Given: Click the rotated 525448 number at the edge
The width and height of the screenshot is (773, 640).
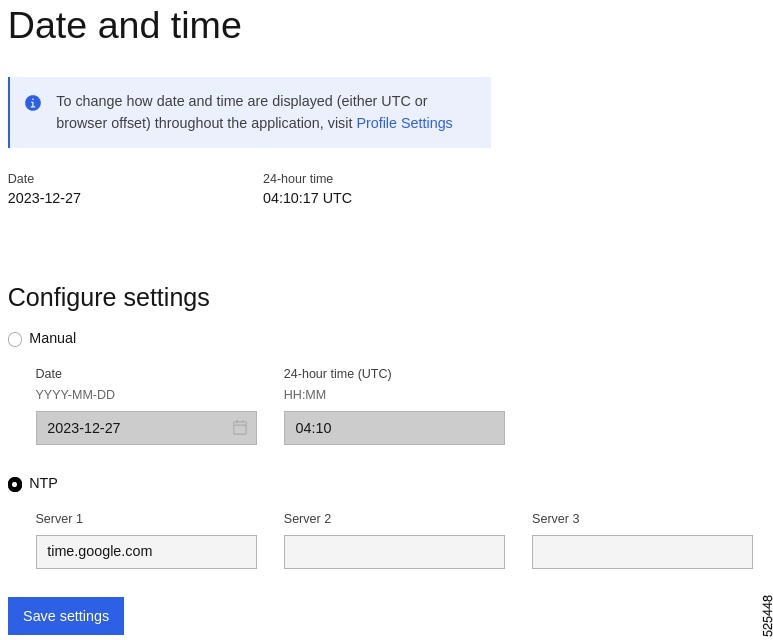Looking at the screenshot, I should point(767,616).
